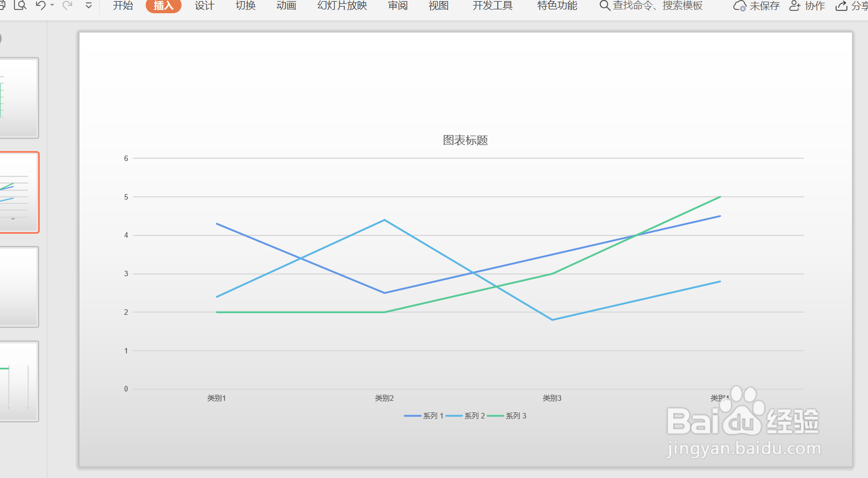Open the print preview icon
Screen dimensions: 868x478
pos(20,6)
